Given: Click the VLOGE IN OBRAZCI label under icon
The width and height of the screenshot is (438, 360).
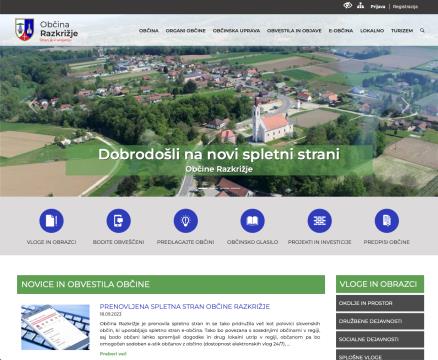Looking at the screenshot, I should pos(51,242).
